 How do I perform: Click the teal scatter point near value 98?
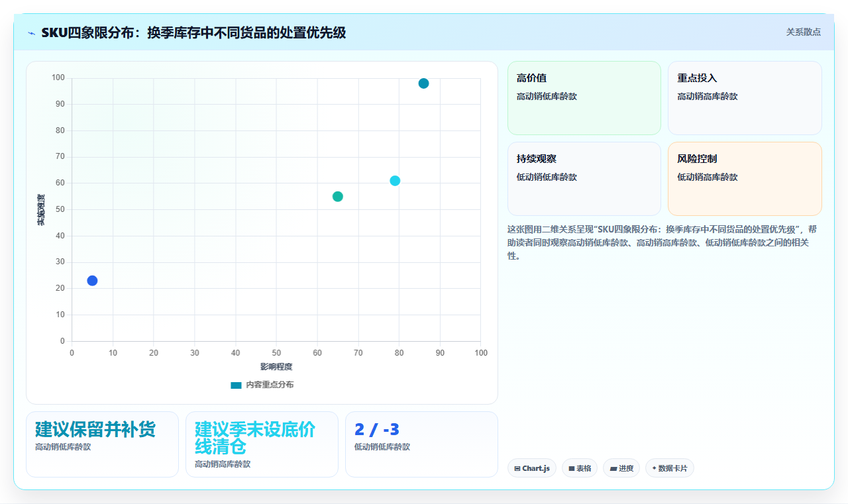click(x=423, y=83)
